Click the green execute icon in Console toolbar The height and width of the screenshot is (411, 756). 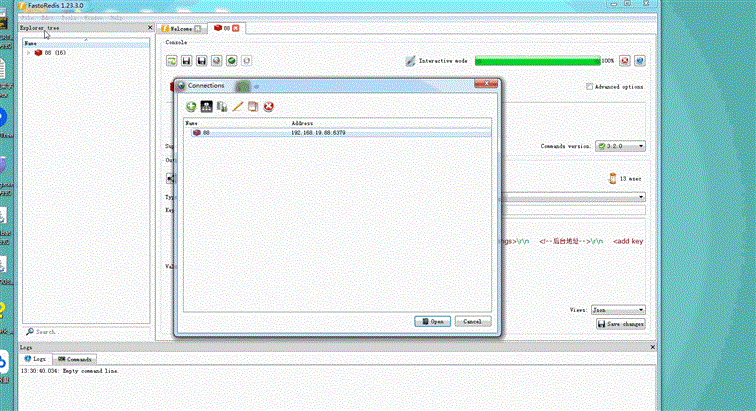(x=231, y=61)
